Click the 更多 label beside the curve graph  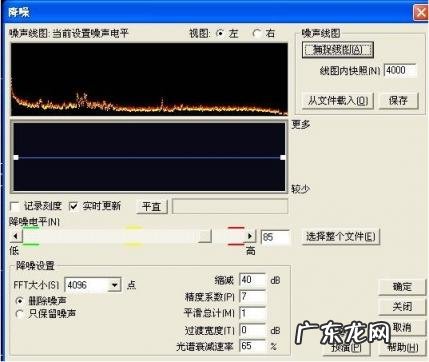point(301,125)
